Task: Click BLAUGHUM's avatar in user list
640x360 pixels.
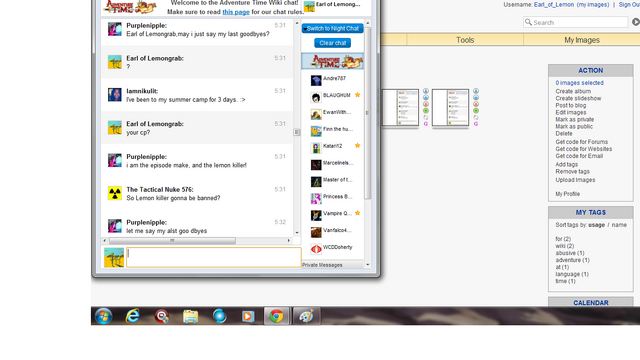Action: pos(316,98)
